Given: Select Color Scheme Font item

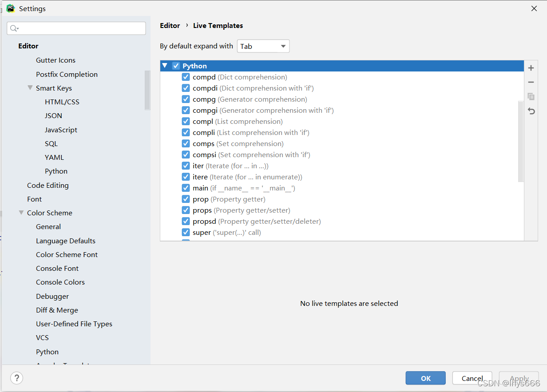Looking at the screenshot, I should point(67,254).
